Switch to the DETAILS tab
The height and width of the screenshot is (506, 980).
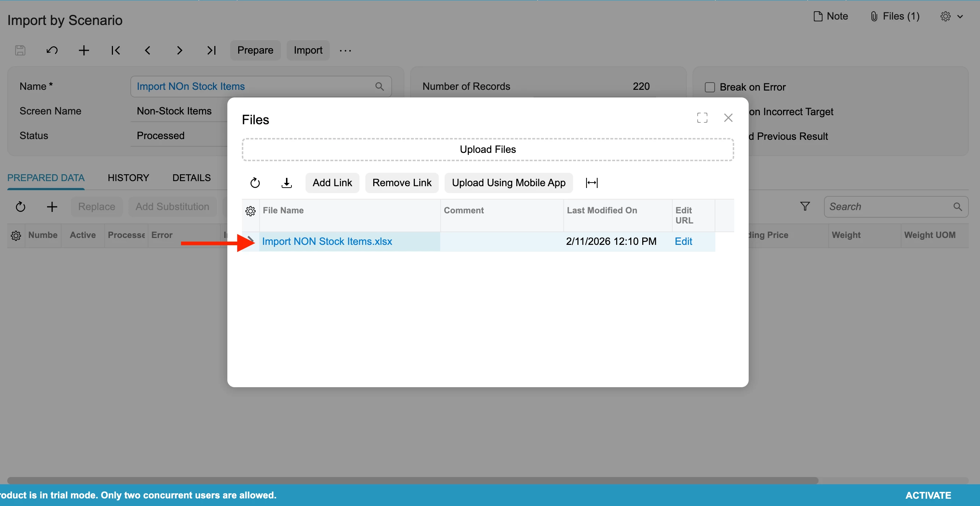192,178
